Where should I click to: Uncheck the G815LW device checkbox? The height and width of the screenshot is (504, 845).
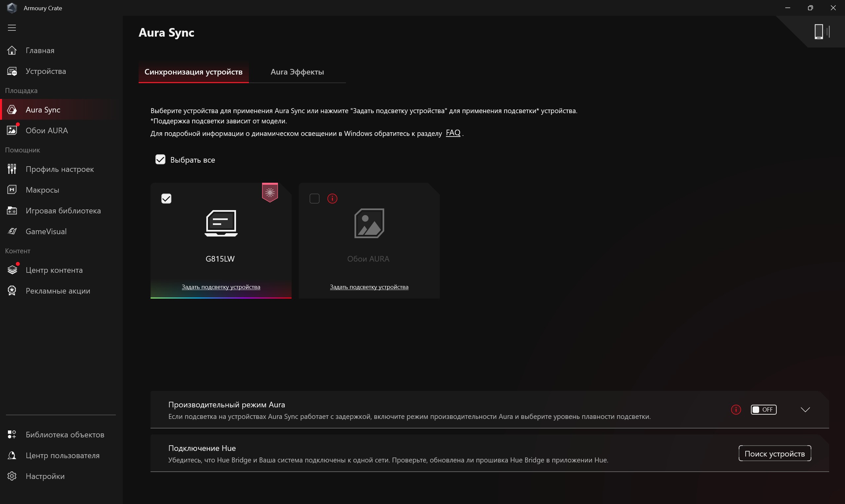[166, 199]
